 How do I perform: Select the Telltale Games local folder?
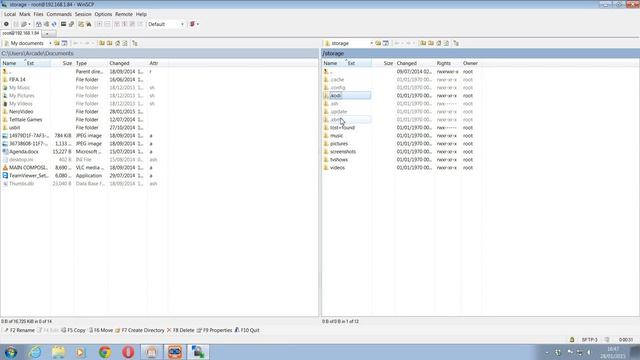25,120
